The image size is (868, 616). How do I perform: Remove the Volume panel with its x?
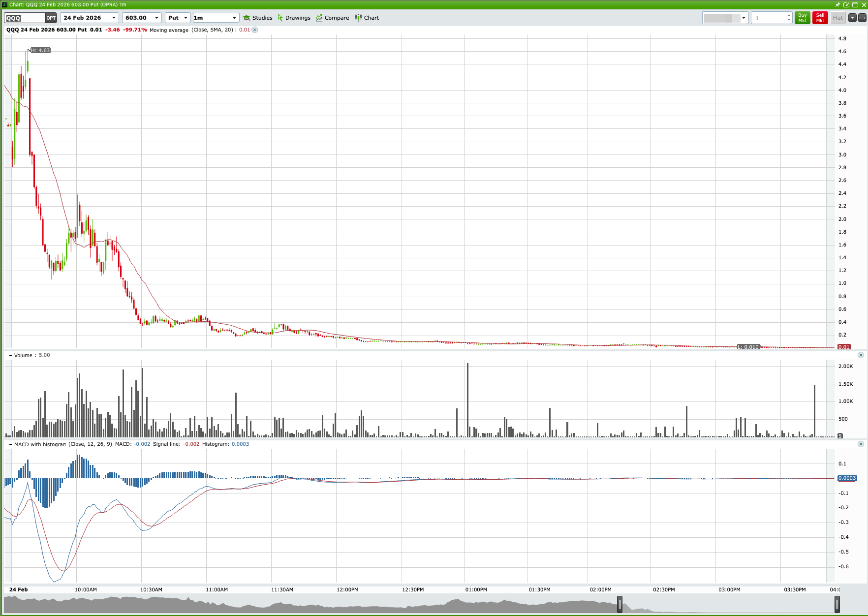coord(861,355)
